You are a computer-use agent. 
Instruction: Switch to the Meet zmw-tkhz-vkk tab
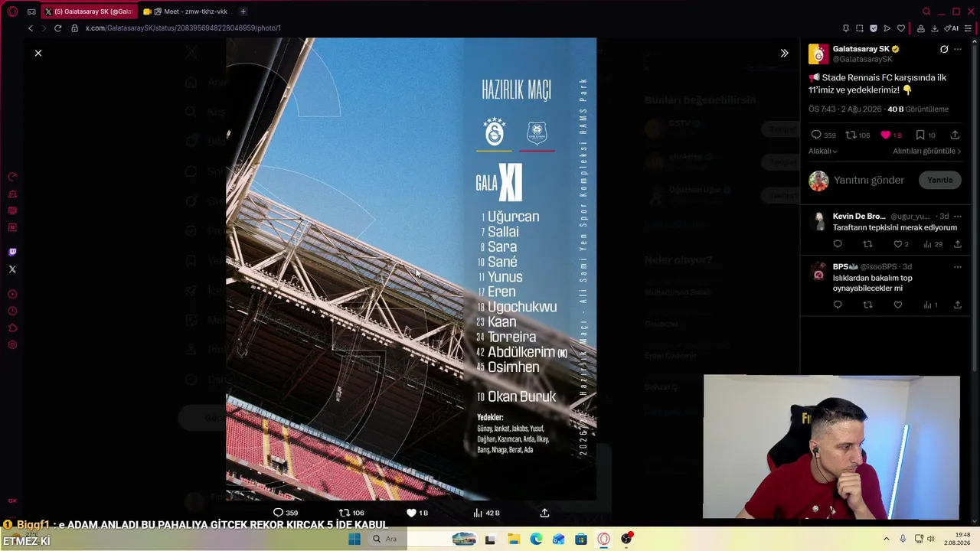pos(187,11)
